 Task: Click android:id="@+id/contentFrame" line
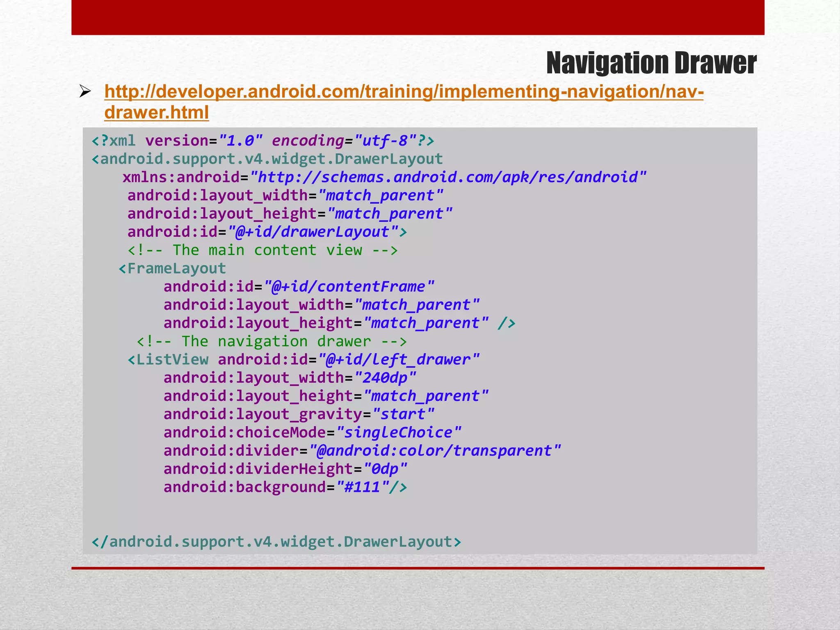click(x=299, y=286)
